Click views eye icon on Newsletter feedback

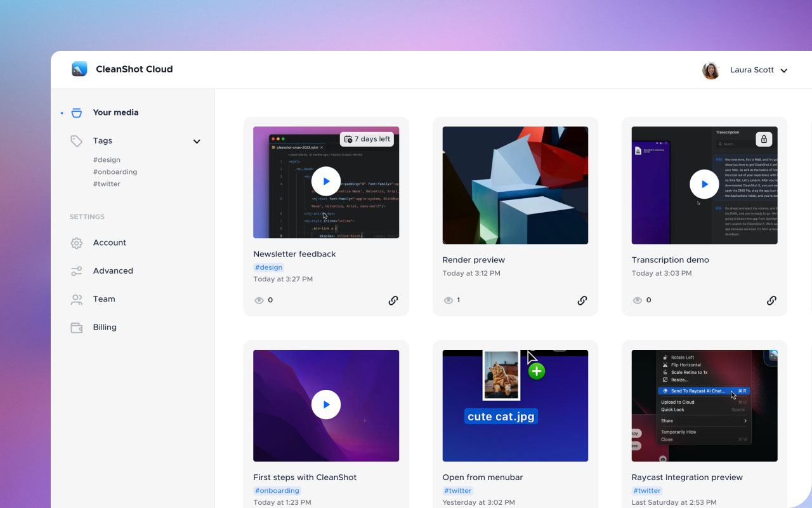[x=259, y=300]
